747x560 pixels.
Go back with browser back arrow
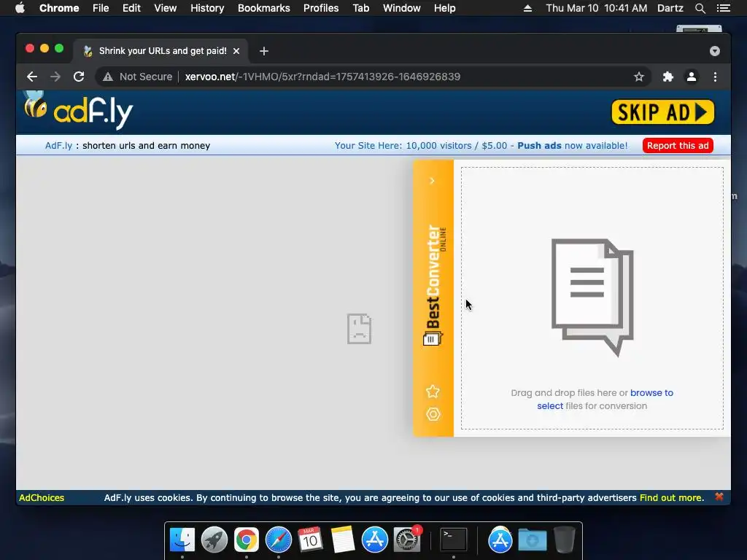point(32,77)
